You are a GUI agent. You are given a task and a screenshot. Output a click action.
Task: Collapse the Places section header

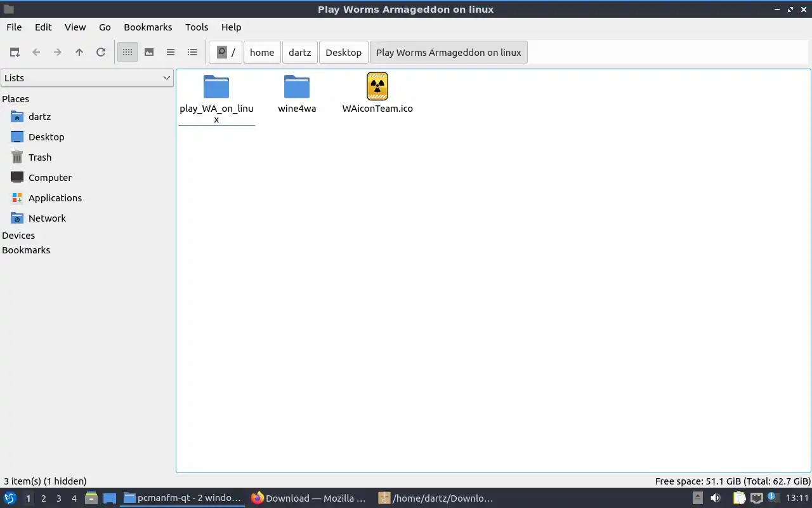[x=16, y=99]
